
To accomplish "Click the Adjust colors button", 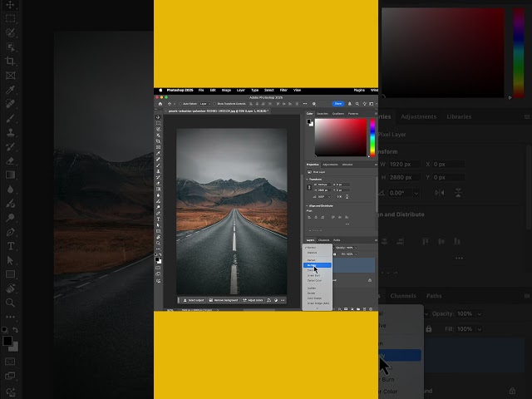I will [x=253, y=300].
